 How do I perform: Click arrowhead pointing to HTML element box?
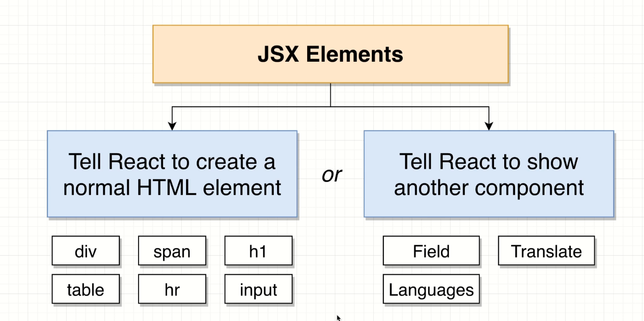pos(172,126)
